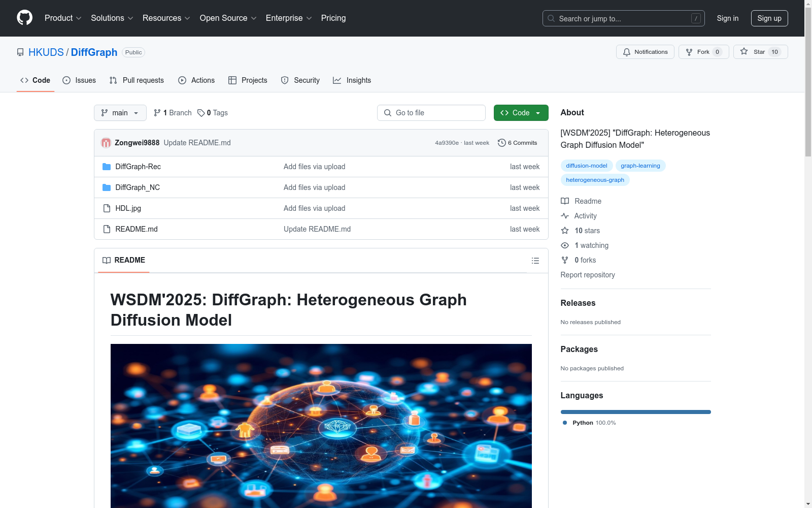
Task: Expand the green Code dropdown button
Action: coord(521,113)
